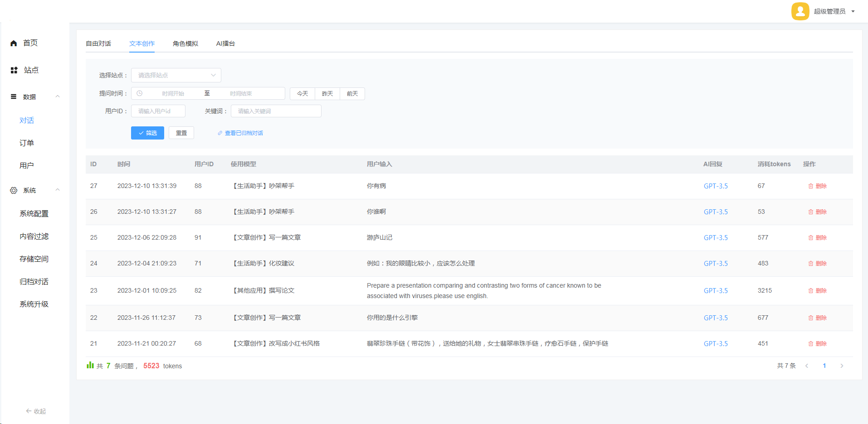Click the trash icon in row 22
868x424 pixels.
(811, 318)
